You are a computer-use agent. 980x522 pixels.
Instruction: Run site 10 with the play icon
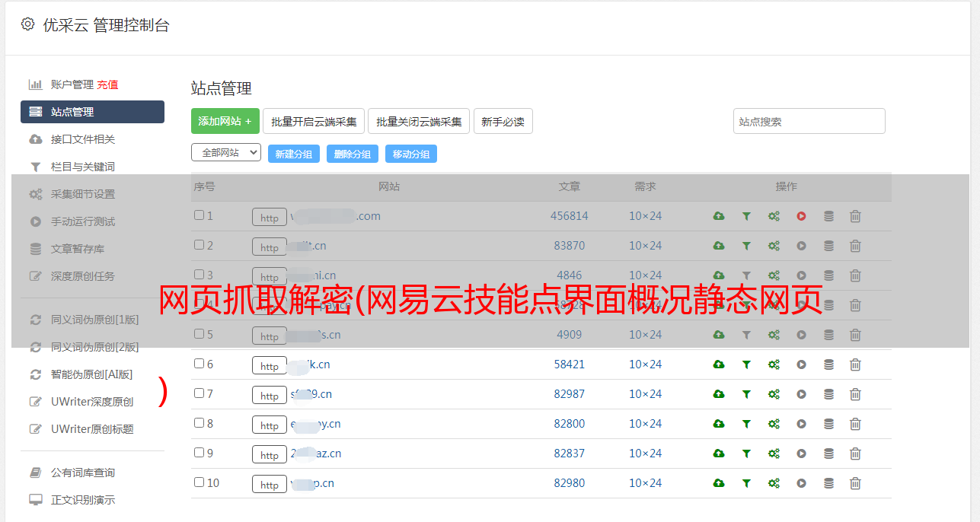[x=801, y=483]
